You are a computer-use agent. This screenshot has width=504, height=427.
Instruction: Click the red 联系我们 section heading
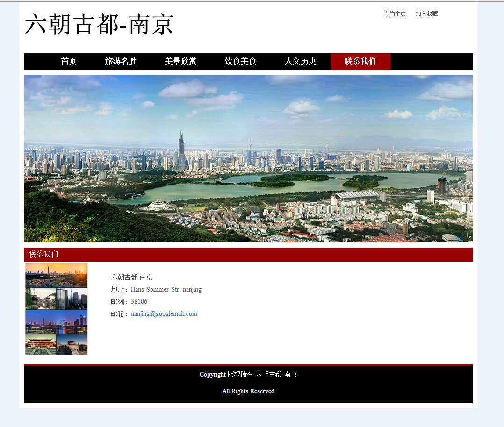click(248, 255)
